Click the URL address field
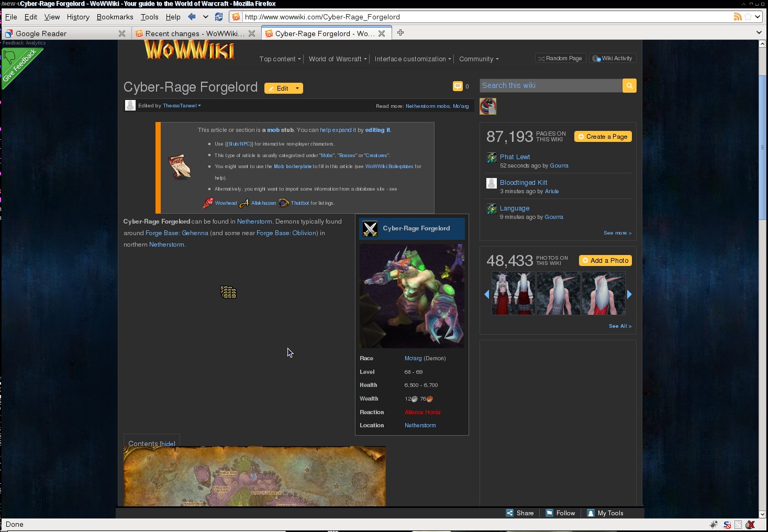Viewport: 768px width, 532px height. click(x=487, y=17)
